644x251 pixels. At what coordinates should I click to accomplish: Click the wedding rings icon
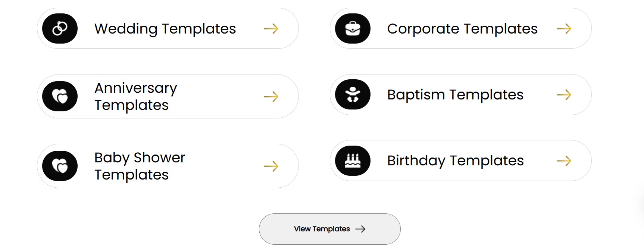click(x=60, y=28)
